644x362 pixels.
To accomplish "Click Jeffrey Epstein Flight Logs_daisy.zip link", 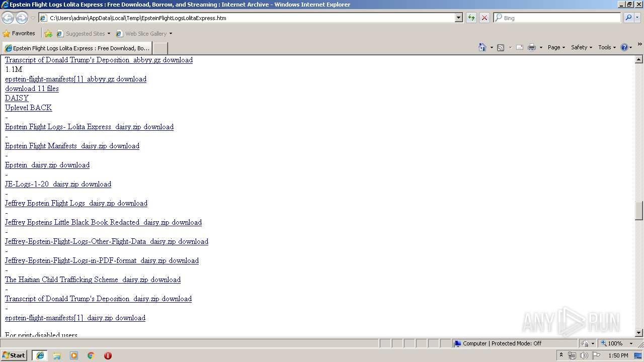I will pyautogui.click(x=76, y=203).
